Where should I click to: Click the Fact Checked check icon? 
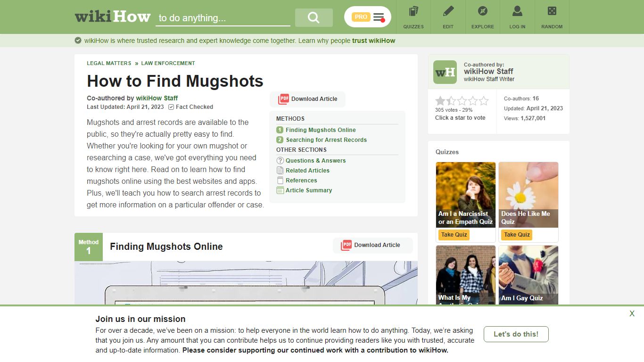pos(171,107)
